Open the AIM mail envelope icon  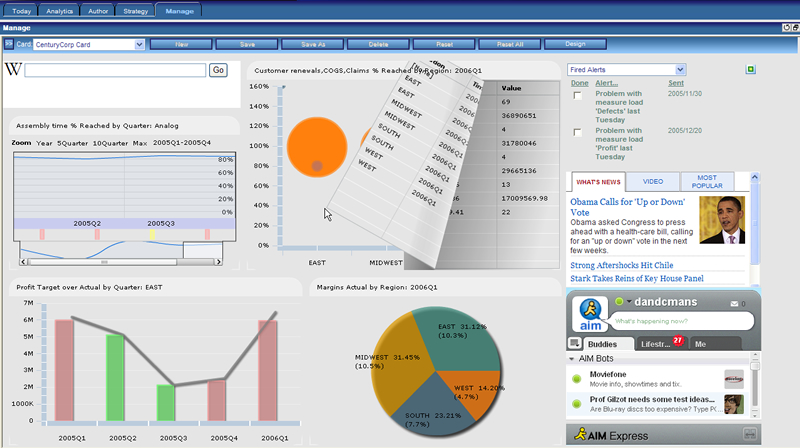(736, 303)
